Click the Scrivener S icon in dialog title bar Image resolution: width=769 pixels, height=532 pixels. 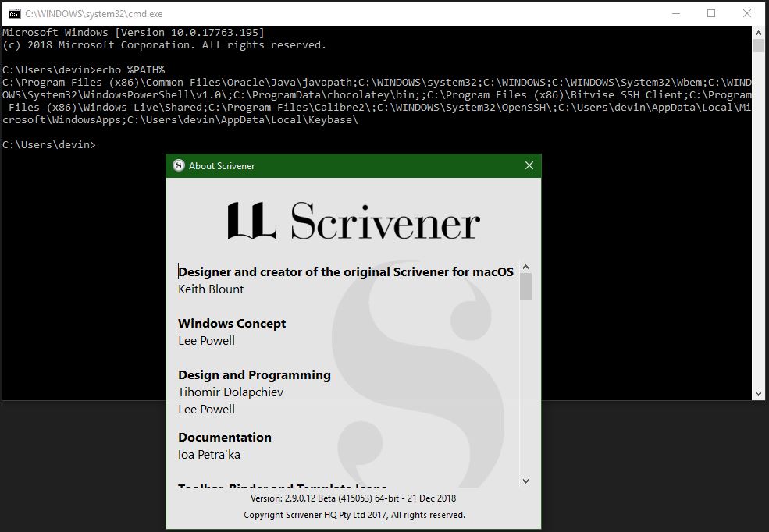click(x=179, y=166)
